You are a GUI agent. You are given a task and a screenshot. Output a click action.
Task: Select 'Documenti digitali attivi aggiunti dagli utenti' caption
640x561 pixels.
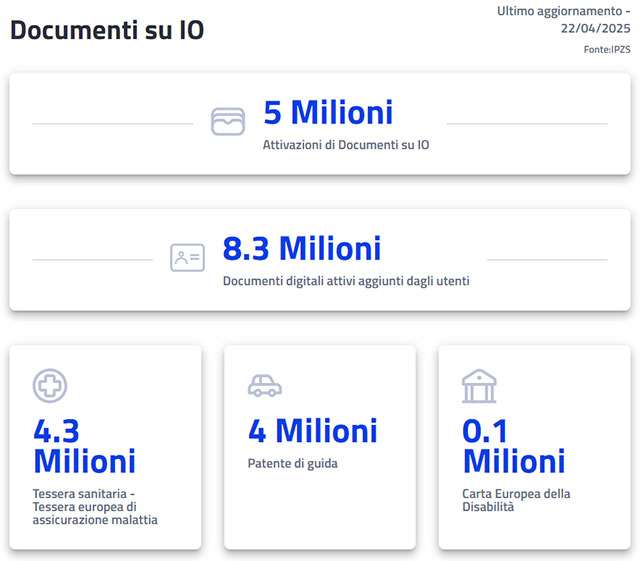(346, 281)
